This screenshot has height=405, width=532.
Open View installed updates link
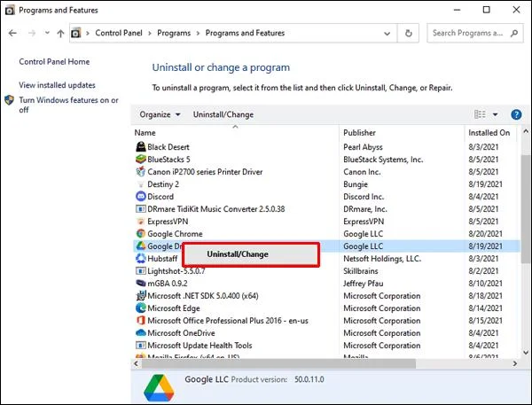(57, 85)
